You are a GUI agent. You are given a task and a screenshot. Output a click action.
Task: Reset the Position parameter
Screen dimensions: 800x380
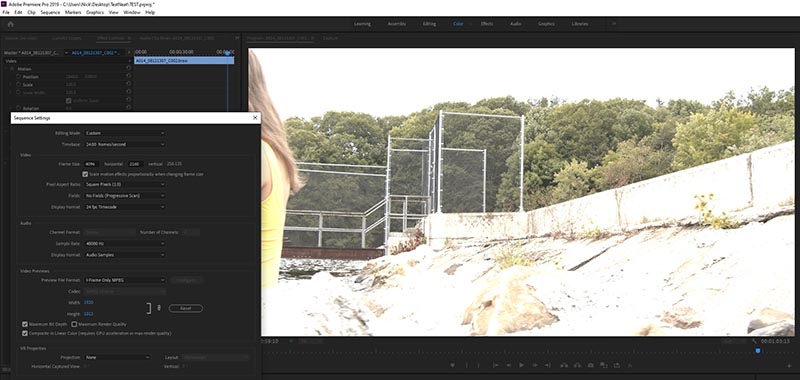pyautogui.click(x=129, y=76)
